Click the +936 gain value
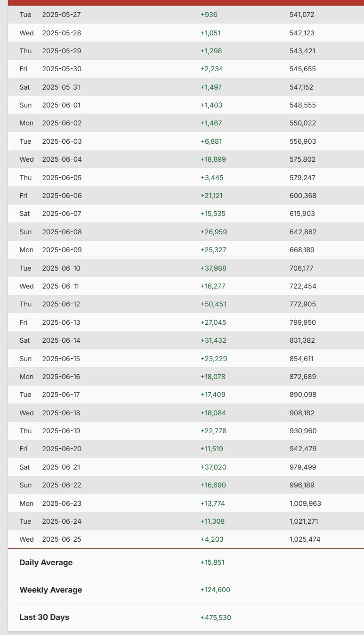This screenshot has width=364, height=635. click(209, 15)
